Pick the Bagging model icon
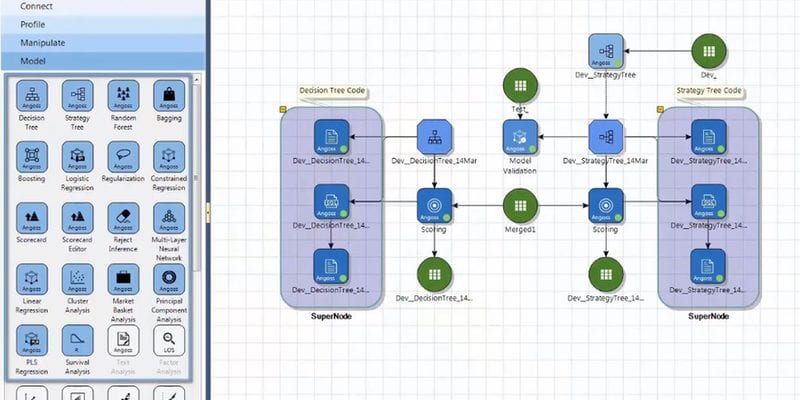The image size is (800, 400). 169,95
